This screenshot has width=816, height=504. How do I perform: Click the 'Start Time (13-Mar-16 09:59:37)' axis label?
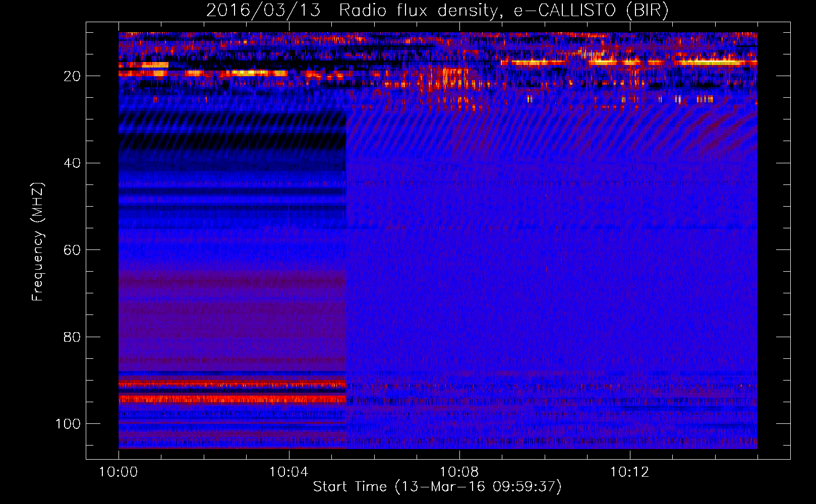pos(437,487)
